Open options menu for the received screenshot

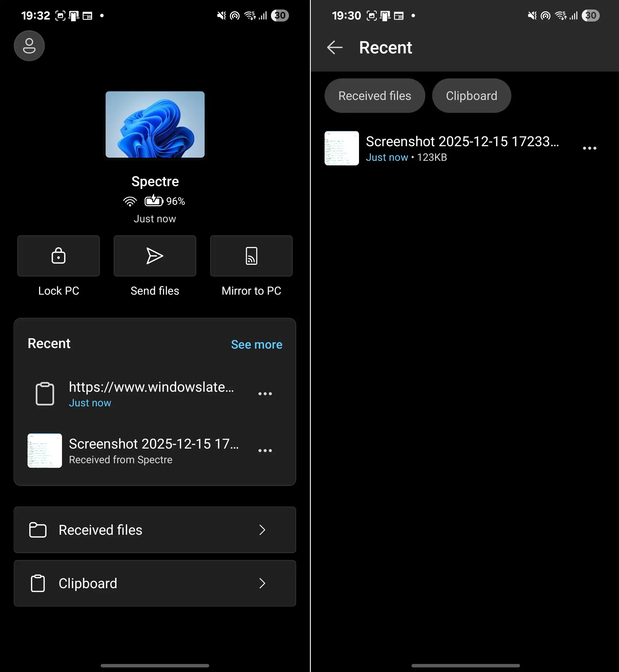point(265,451)
